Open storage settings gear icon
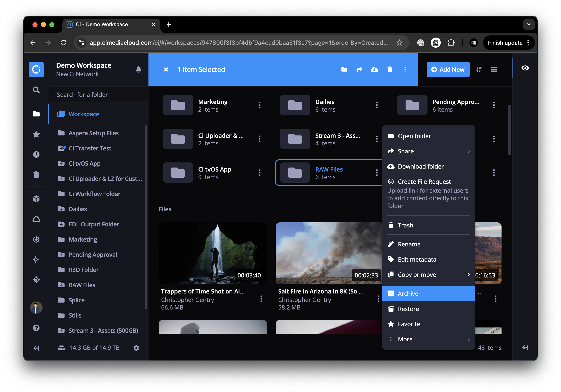The image size is (561, 392). tap(136, 348)
